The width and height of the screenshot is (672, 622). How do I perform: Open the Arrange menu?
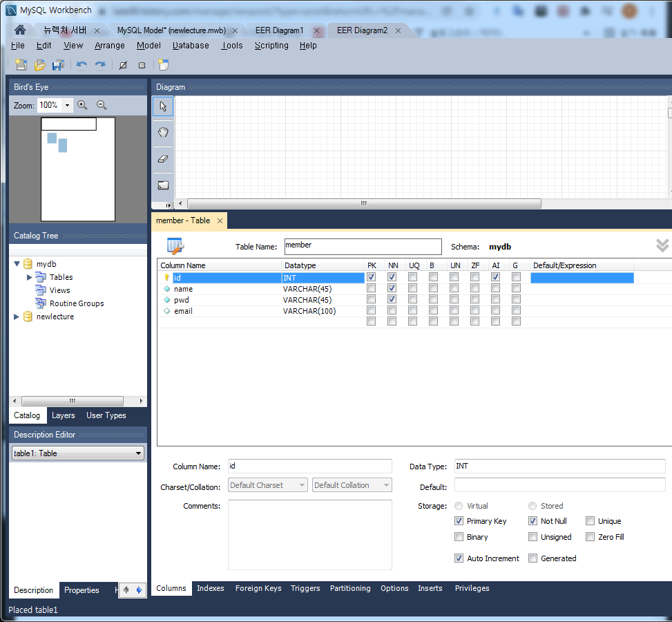[110, 46]
